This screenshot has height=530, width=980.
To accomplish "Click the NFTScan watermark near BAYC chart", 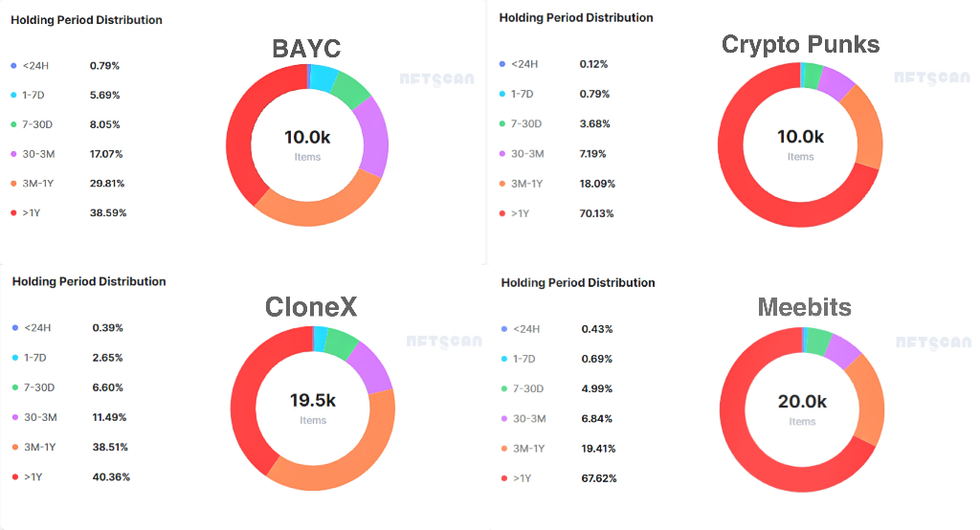I will tap(436, 79).
